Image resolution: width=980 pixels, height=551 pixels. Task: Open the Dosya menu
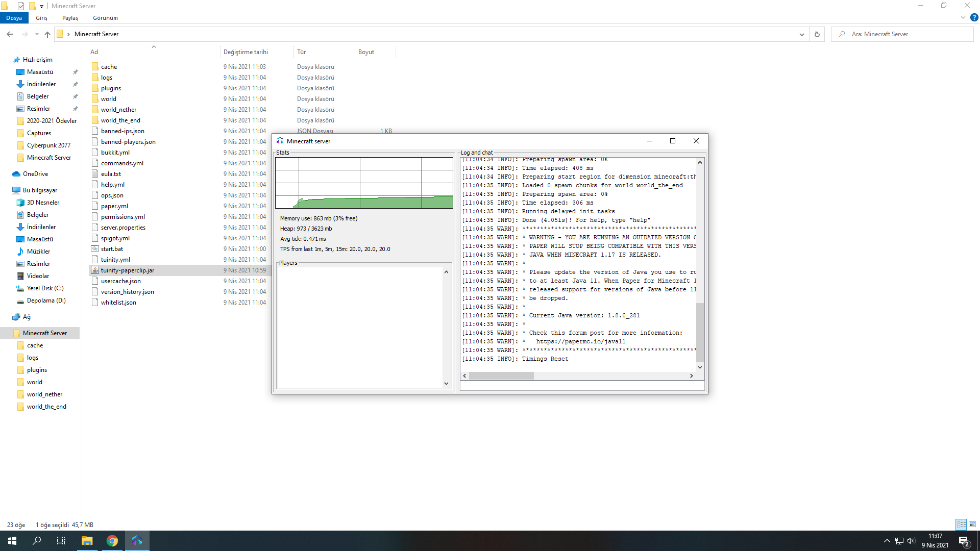(x=14, y=18)
